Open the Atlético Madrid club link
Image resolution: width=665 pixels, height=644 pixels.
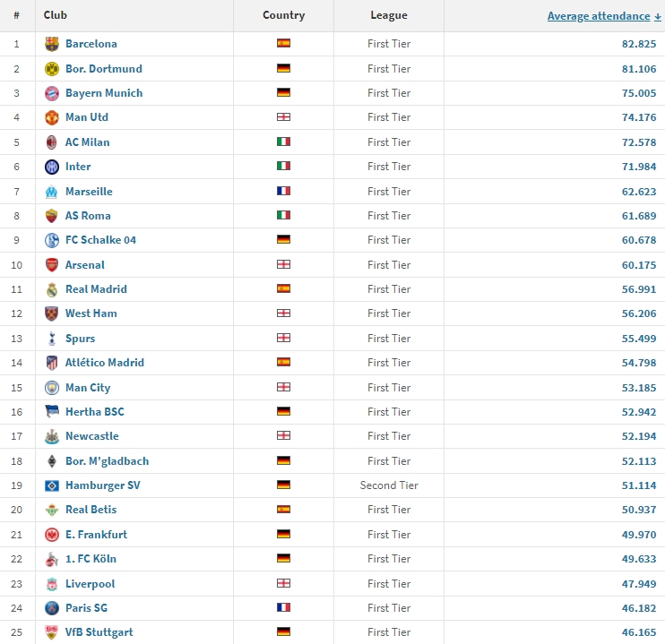104,363
